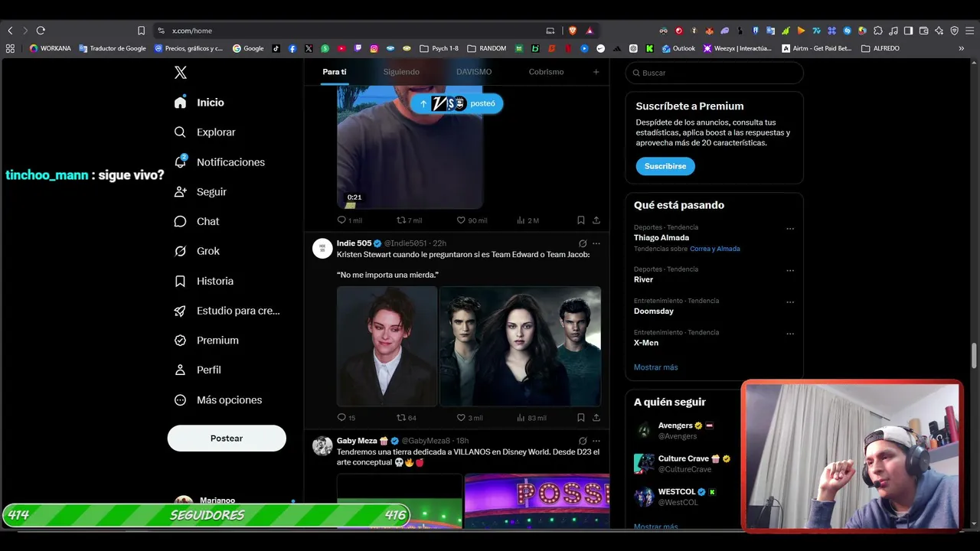Open the Psych 1-8 bookmarks folder
980x551 pixels.
coord(439,48)
